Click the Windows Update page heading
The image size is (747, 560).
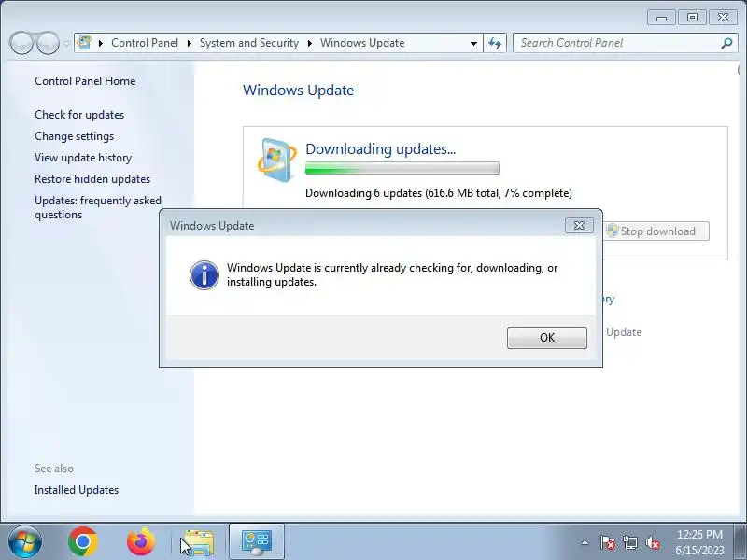pyautogui.click(x=298, y=91)
